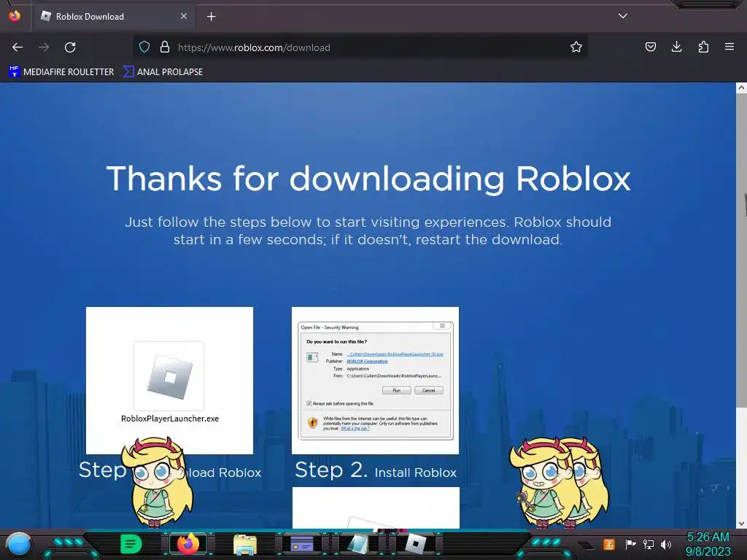Viewport: 747px width, 560px height.
Task: Open File Explorer from the taskbar
Action: (x=245, y=545)
